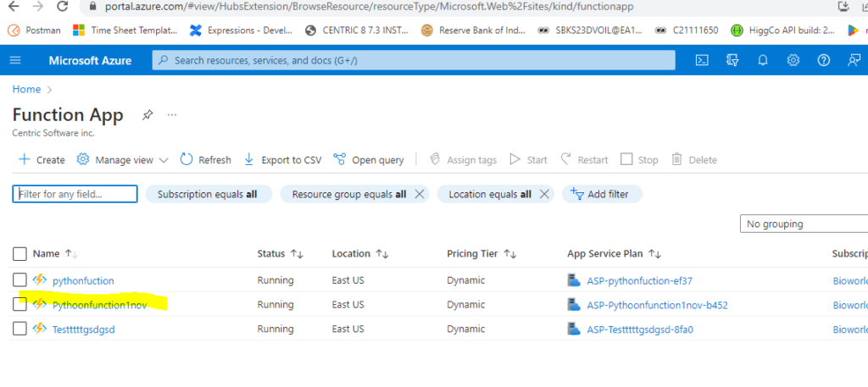868x387 pixels.
Task: Click the Restart command
Action: coord(584,160)
